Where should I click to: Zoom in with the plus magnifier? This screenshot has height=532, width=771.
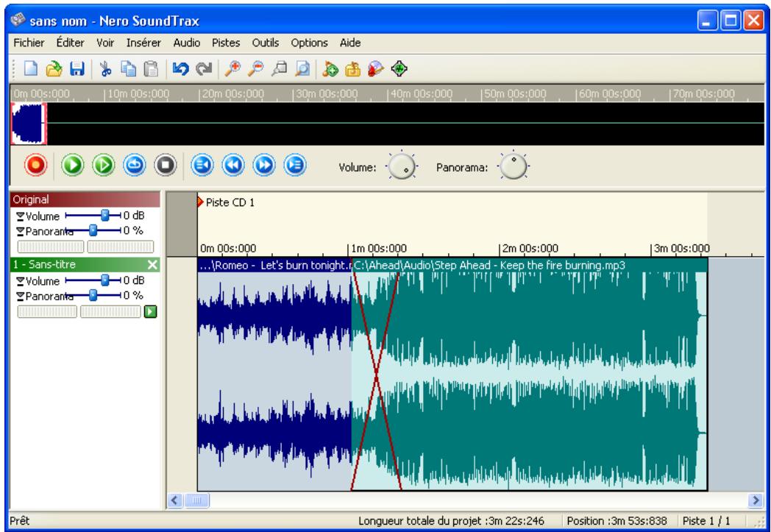pyautogui.click(x=232, y=69)
